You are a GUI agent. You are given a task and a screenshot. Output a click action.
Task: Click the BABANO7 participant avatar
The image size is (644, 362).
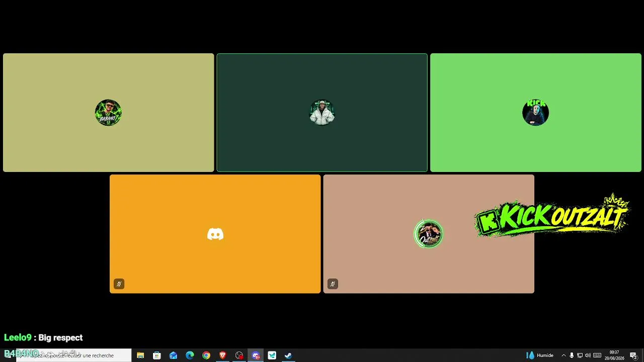tap(108, 113)
